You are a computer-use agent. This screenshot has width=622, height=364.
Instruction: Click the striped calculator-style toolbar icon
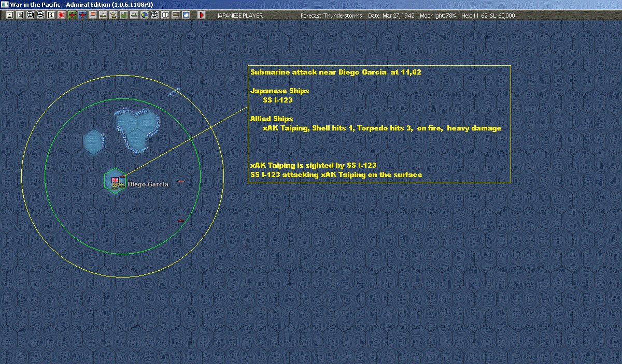coord(176,15)
